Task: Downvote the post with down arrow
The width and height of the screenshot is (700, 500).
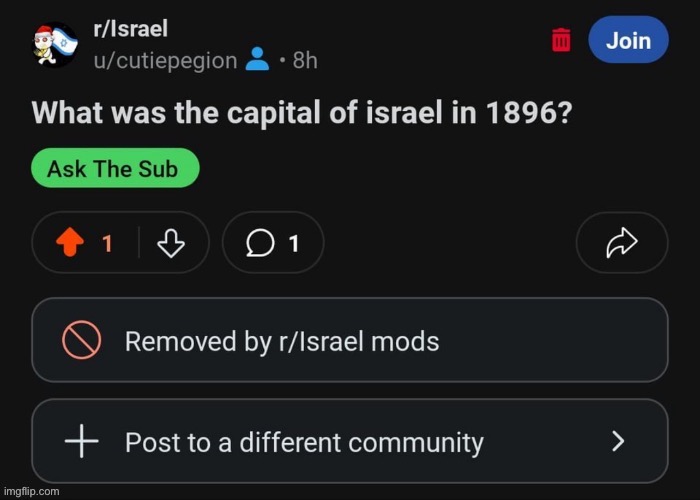Action: [171, 243]
